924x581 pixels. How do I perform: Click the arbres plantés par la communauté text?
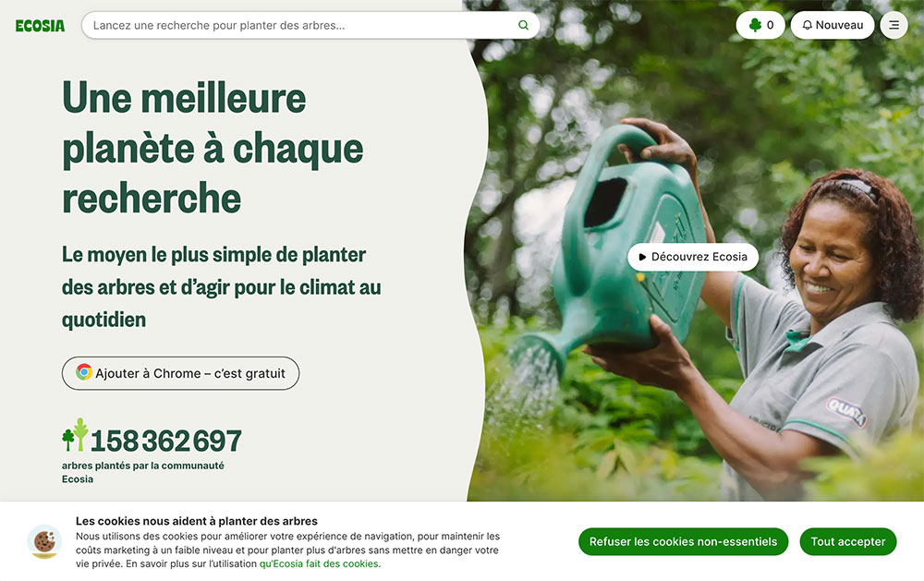pyautogui.click(x=142, y=472)
